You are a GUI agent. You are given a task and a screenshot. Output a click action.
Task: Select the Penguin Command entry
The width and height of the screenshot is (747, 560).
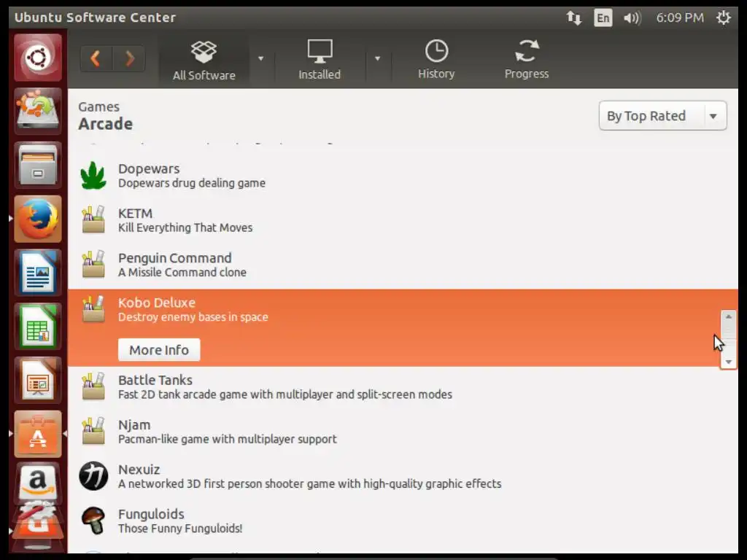click(x=403, y=265)
